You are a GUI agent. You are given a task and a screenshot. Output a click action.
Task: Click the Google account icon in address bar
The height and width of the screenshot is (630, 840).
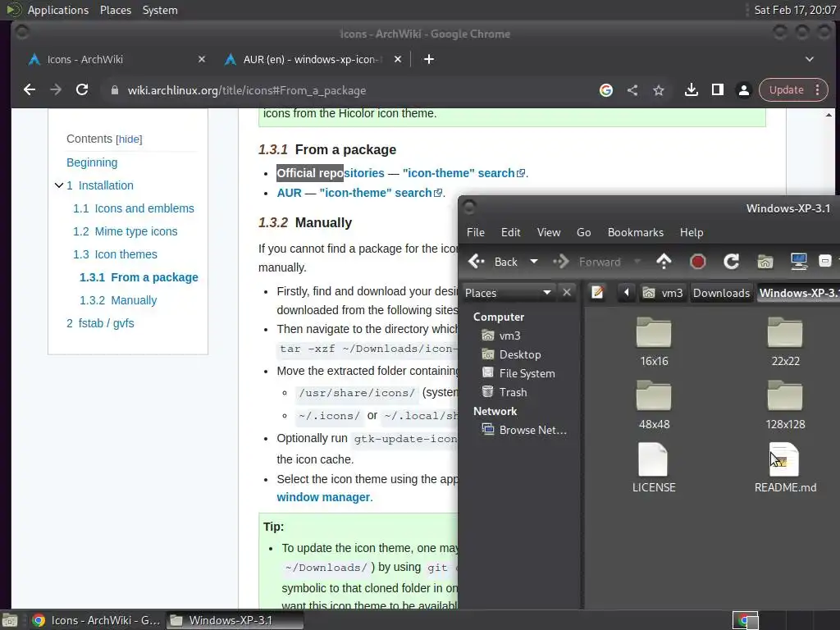coord(606,90)
